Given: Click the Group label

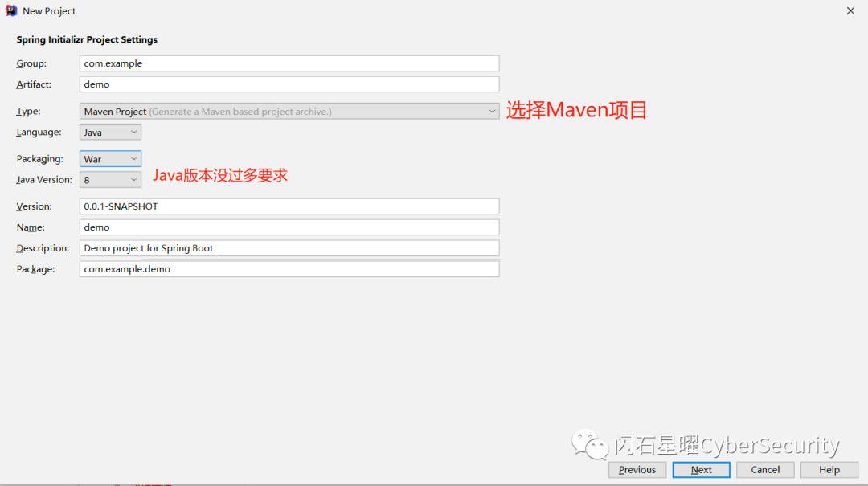Looking at the screenshot, I should click(x=31, y=63).
